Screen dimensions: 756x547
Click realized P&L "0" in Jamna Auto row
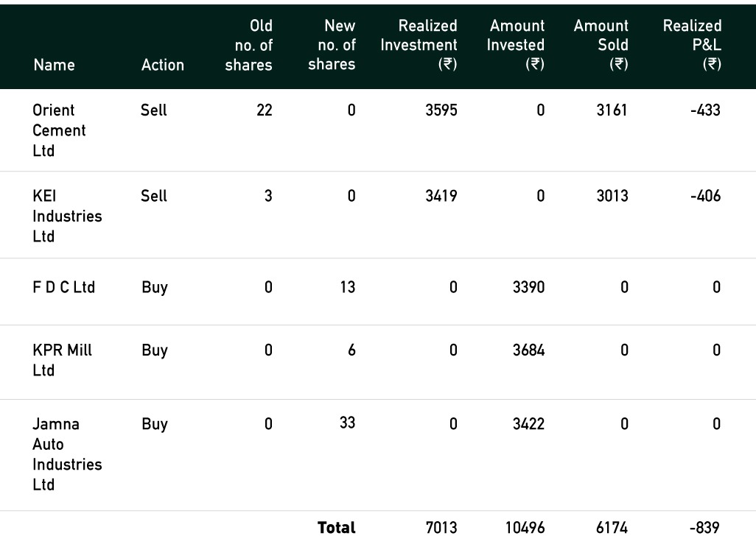pos(716,424)
